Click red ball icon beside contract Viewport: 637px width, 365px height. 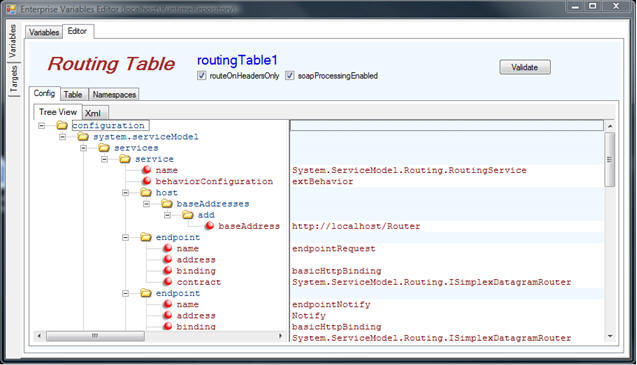coord(168,282)
